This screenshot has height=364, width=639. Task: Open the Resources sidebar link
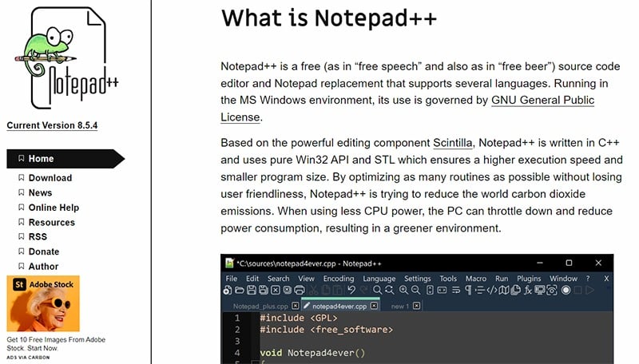point(52,222)
